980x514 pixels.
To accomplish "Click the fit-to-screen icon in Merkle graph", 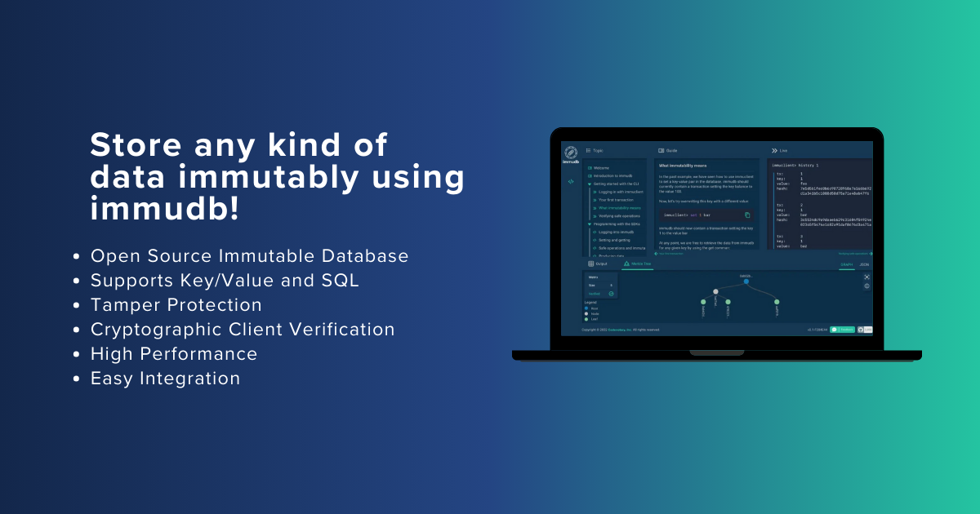I will [x=866, y=277].
